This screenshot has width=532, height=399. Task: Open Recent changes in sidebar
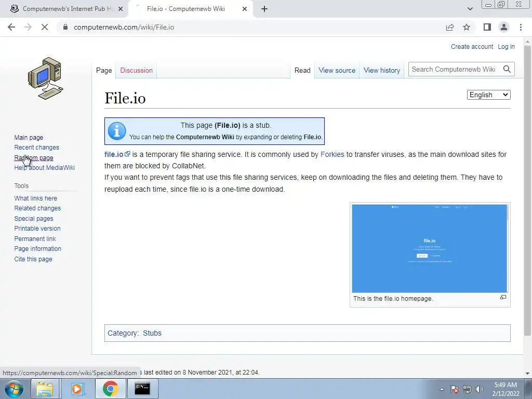tap(37, 147)
